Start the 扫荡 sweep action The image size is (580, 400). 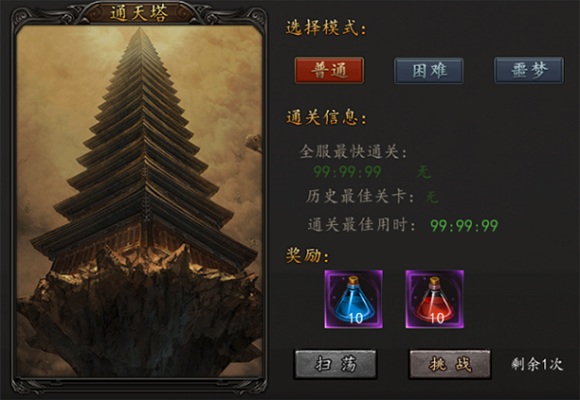tap(335, 364)
